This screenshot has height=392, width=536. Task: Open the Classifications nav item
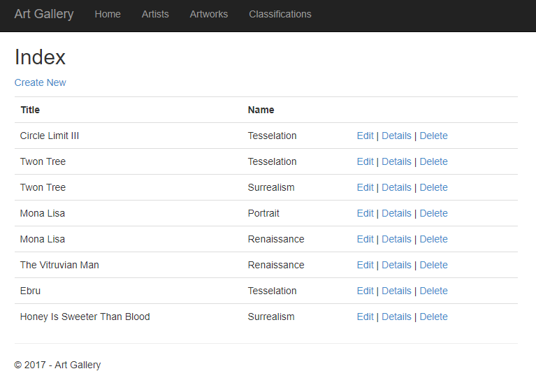(x=280, y=14)
